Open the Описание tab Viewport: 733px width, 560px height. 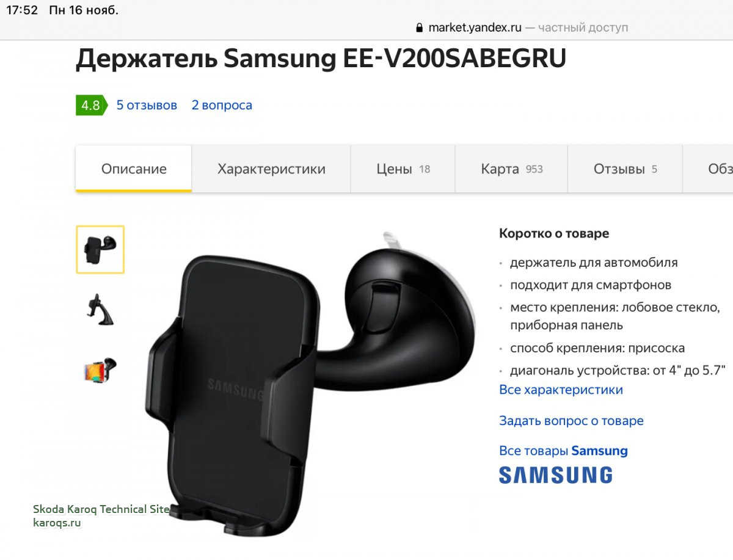point(134,169)
